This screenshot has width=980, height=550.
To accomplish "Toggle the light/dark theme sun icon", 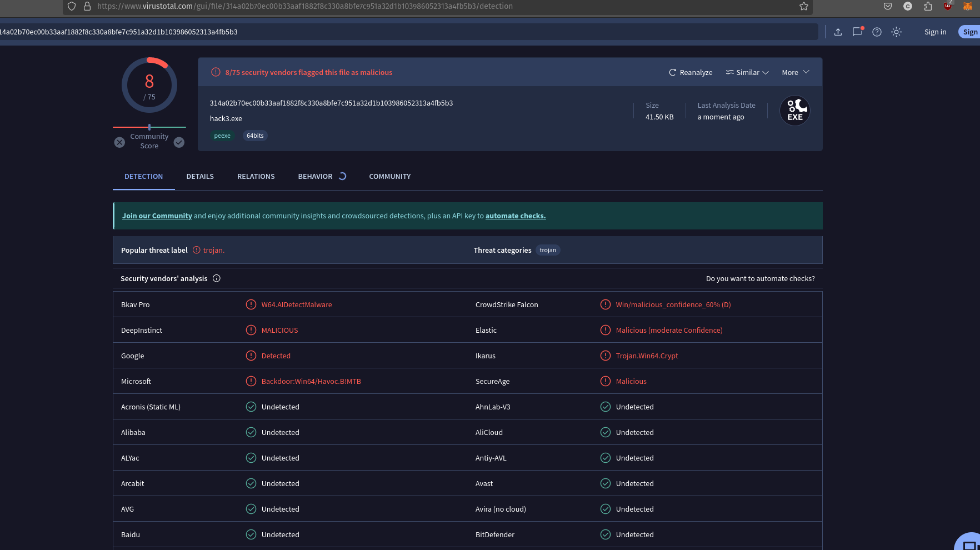I will pos(896,32).
